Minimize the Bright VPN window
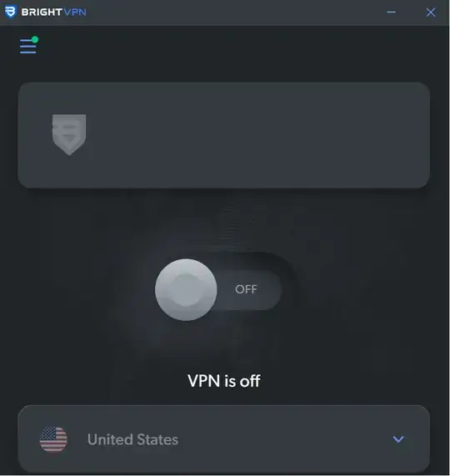This screenshot has width=450, height=476. coord(392,13)
